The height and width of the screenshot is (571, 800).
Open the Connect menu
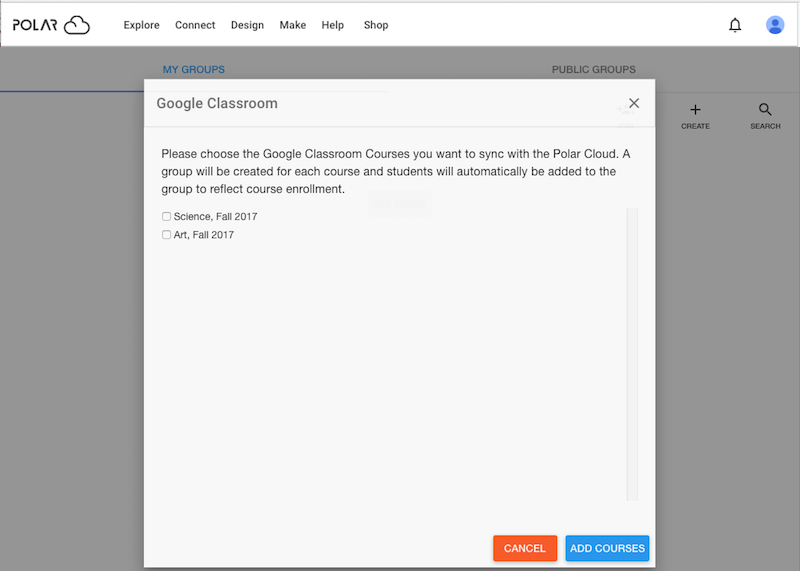[195, 25]
